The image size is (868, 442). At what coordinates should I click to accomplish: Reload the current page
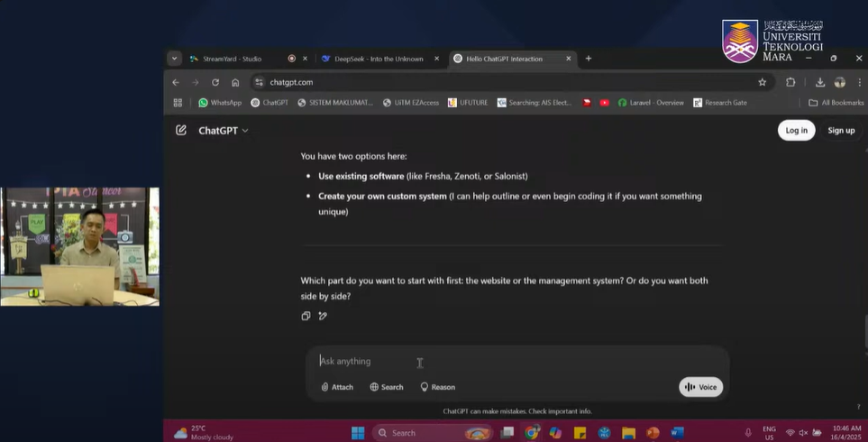coord(215,82)
